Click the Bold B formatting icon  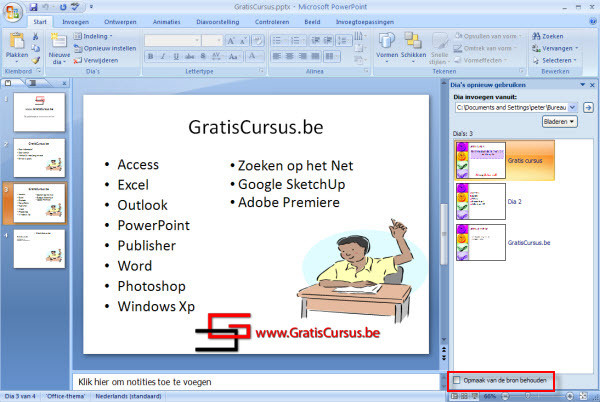click(151, 57)
